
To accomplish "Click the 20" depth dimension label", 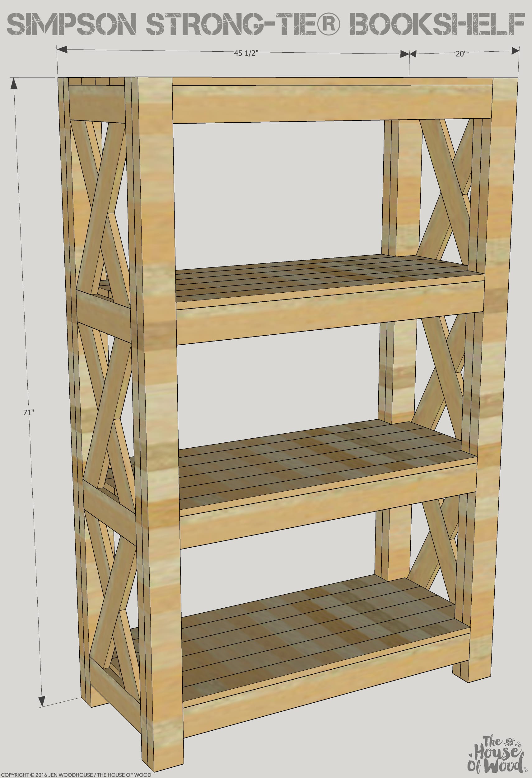I will coord(461,54).
